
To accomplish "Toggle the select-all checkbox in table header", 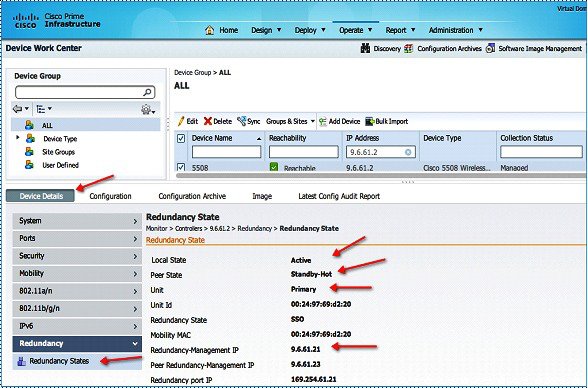I will pyautogui.click(x=181, y=138).
